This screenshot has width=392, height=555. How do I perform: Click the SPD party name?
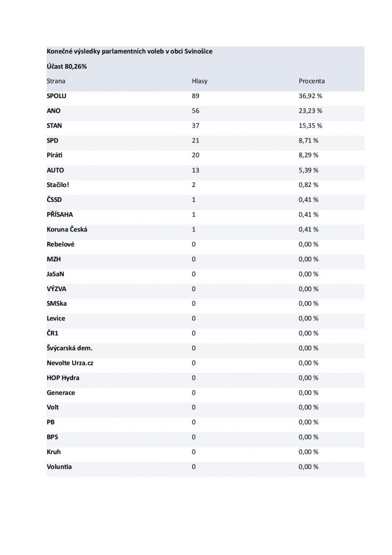[53, 140]
